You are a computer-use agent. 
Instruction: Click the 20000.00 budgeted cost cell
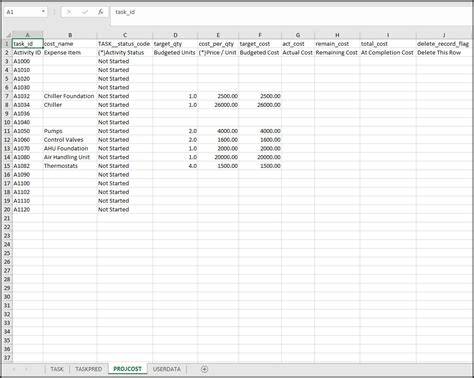(260, 157)
